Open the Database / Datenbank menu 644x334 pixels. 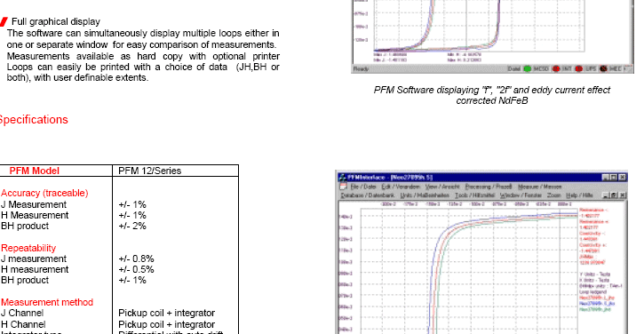click(368, 195)
